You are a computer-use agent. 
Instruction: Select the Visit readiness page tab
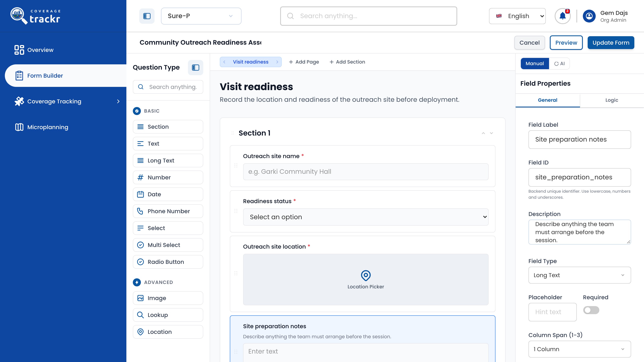[x=251, y=62]
